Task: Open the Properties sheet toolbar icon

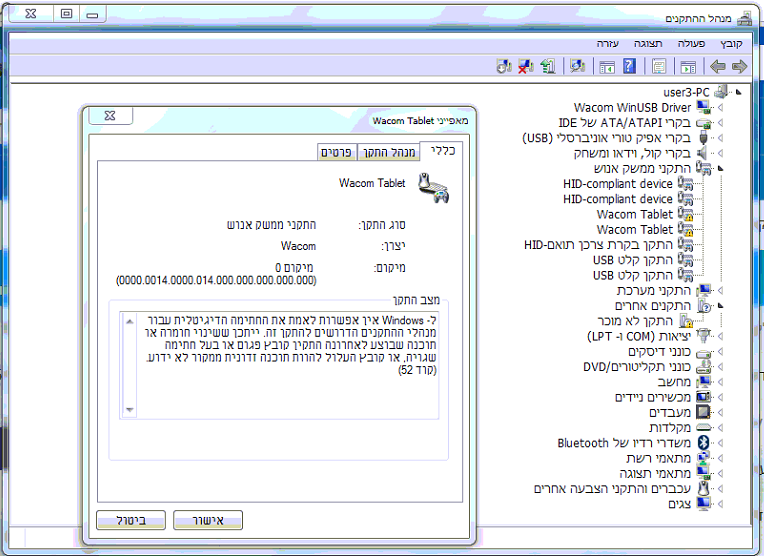Action: point(659,66)
